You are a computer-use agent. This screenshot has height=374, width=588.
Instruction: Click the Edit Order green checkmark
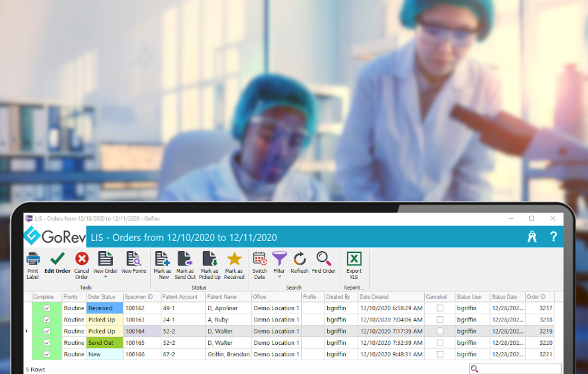[57, 259]
